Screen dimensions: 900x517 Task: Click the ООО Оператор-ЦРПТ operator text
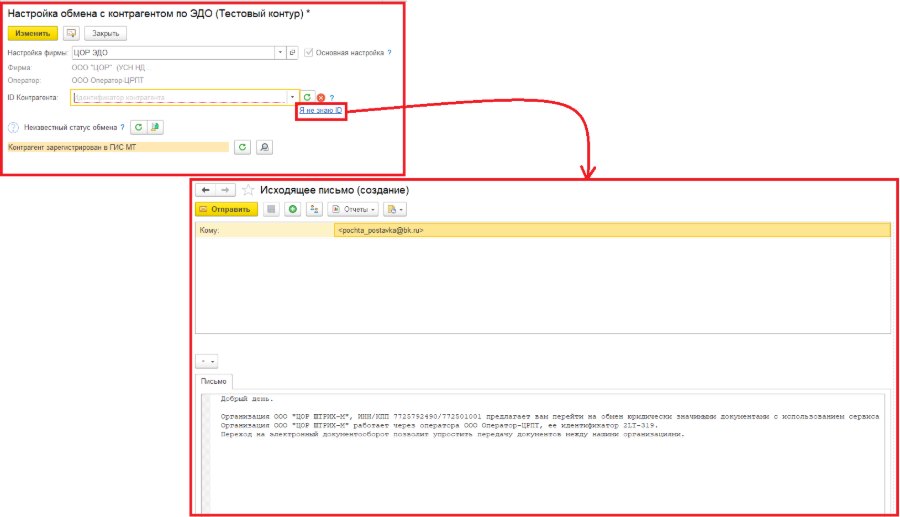108,80
